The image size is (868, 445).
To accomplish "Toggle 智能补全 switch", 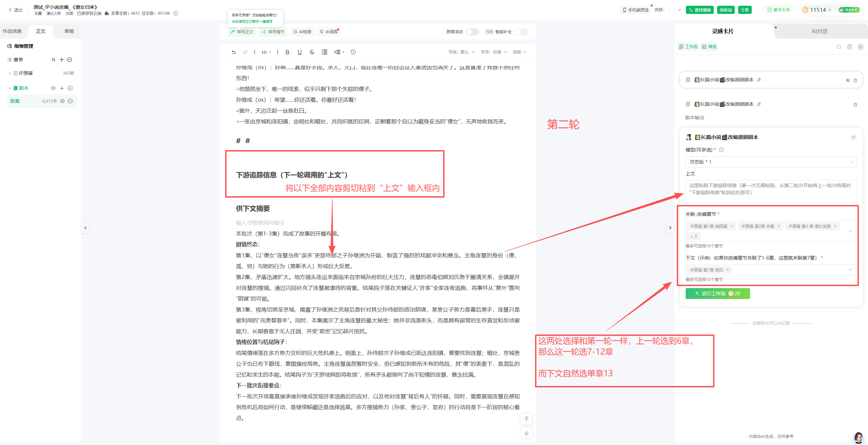I will pos(521,32).
